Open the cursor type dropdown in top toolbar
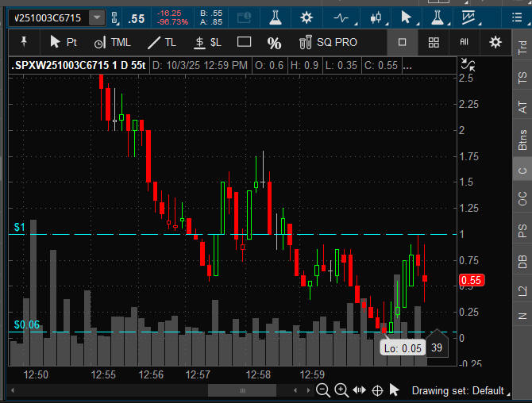 coord(407,17)
